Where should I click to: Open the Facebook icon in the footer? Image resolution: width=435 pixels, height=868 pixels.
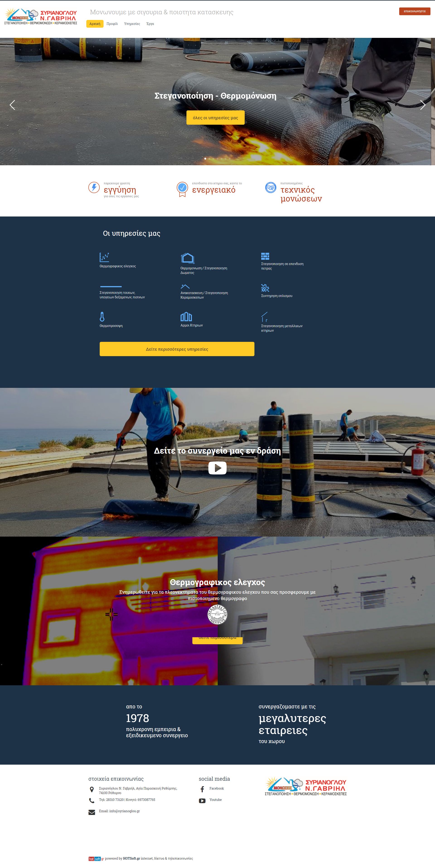[202, 789]
